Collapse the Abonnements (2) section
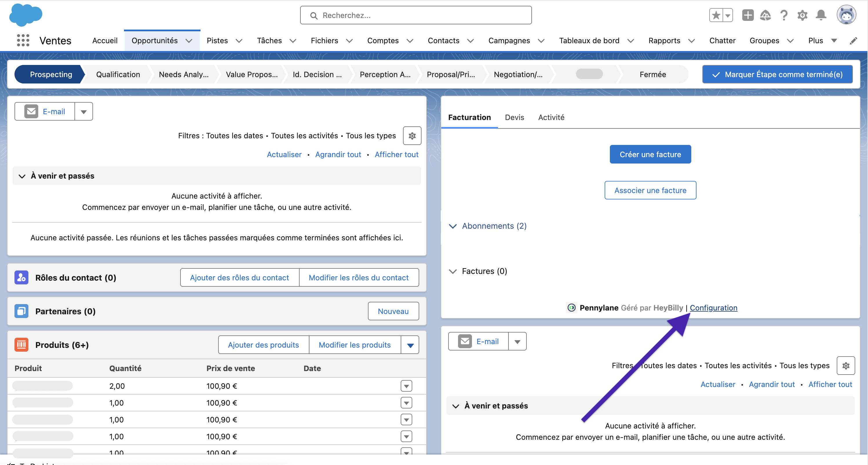 [x=453, y=226]
